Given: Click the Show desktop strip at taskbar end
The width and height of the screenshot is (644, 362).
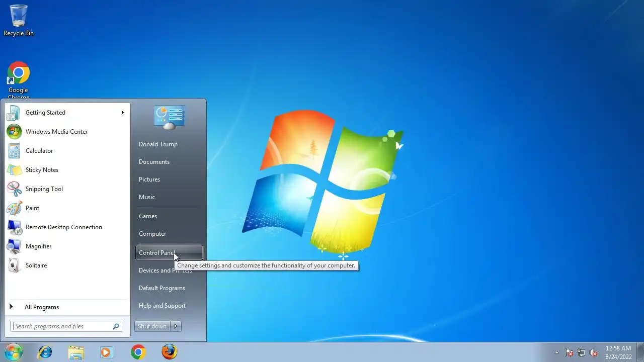Looking at the screenshot, I should (x=640, y=352).
